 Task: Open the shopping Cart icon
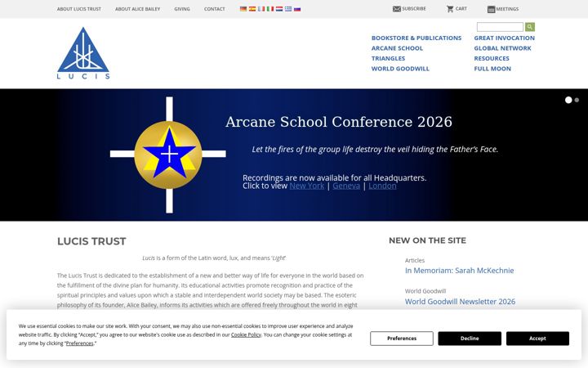click(x=450, y=9)
